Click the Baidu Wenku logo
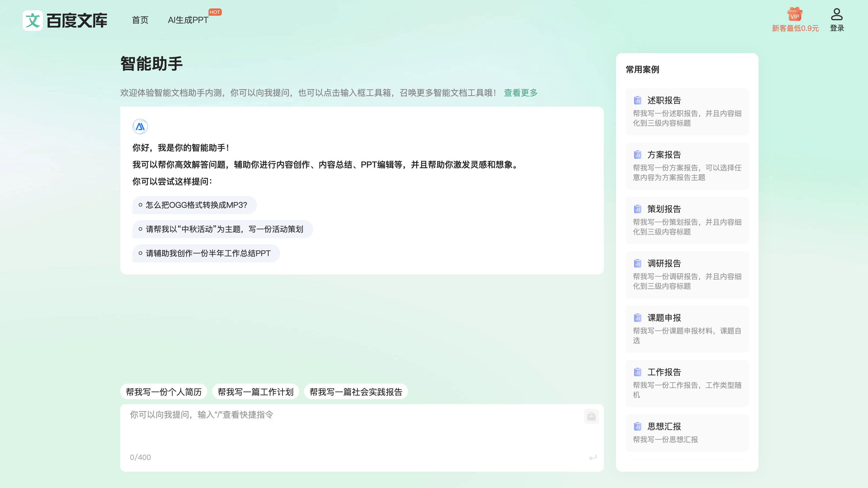 65,20
